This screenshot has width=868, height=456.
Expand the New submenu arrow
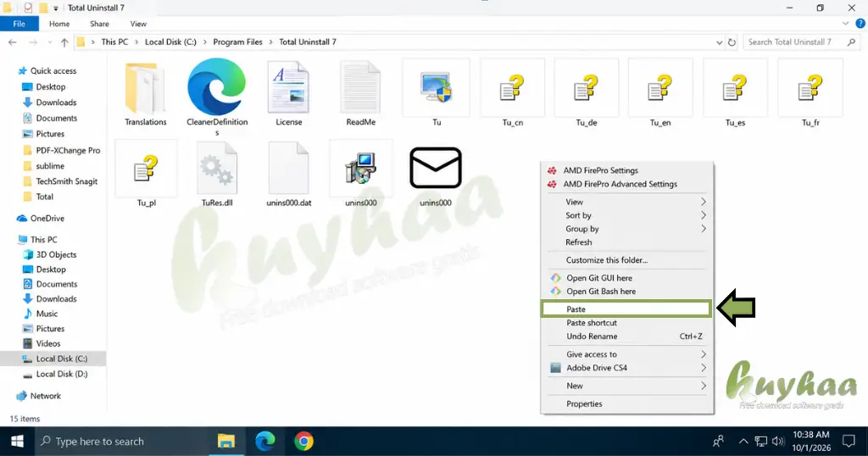tap(703, 386)
